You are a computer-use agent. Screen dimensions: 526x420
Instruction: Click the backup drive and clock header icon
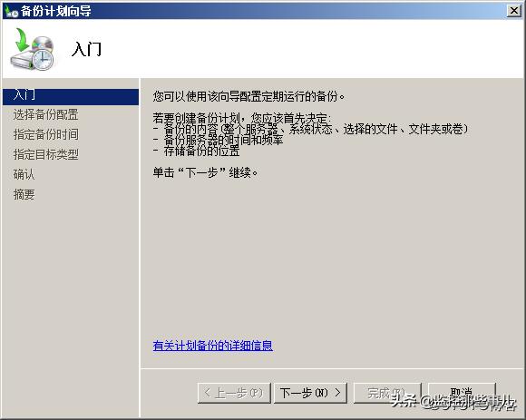coord(33,49)
